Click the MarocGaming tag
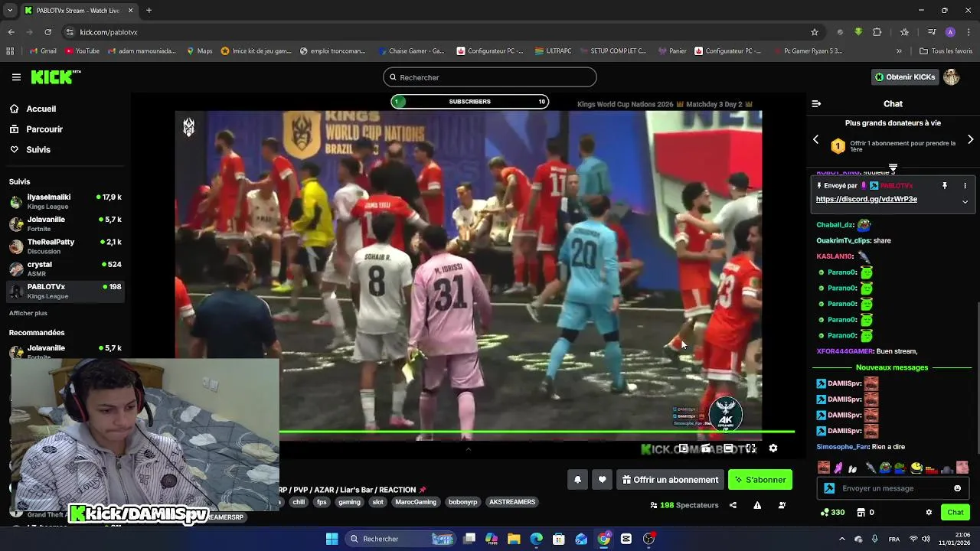The height and width of the screenshot is (551, 980). click(x=416, y=502)
